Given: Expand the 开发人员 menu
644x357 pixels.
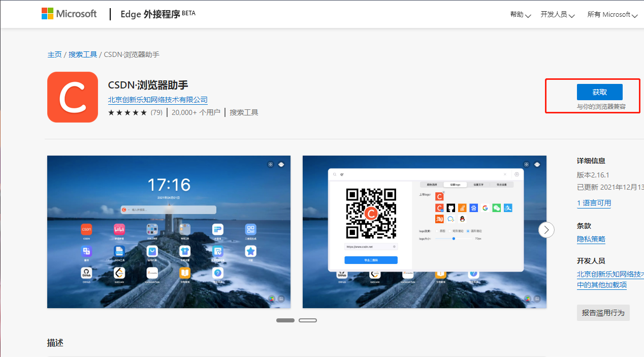Looking at the screenshot, I should [x=558, y=15].
